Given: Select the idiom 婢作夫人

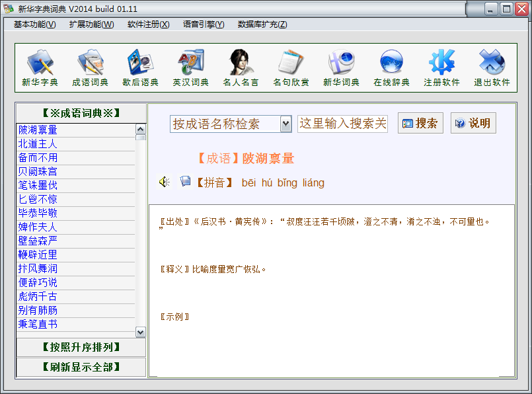Looking at the screenshot, I should [x=75, y=227].
